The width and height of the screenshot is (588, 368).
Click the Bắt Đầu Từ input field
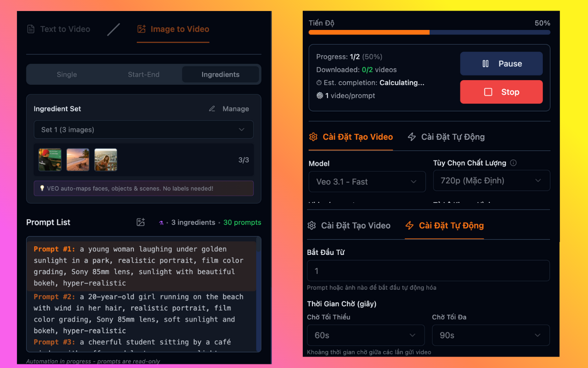coord(428,271)
